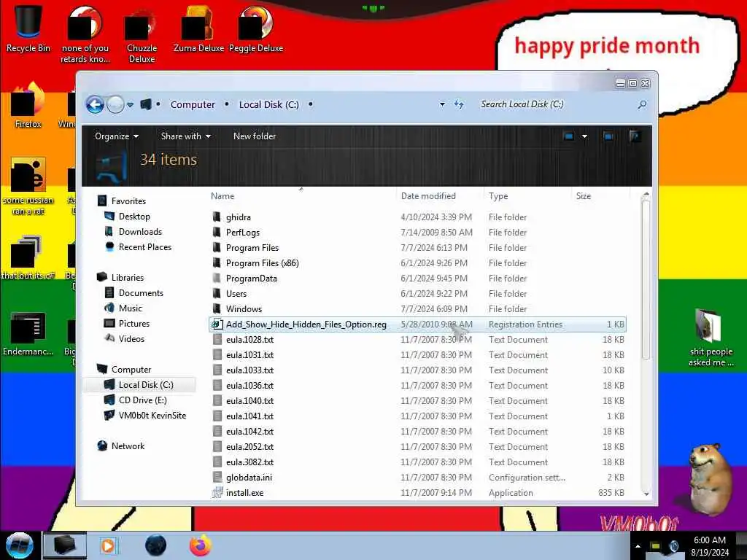
Task: Show hidden system tray icons
Action: [638, 545]
